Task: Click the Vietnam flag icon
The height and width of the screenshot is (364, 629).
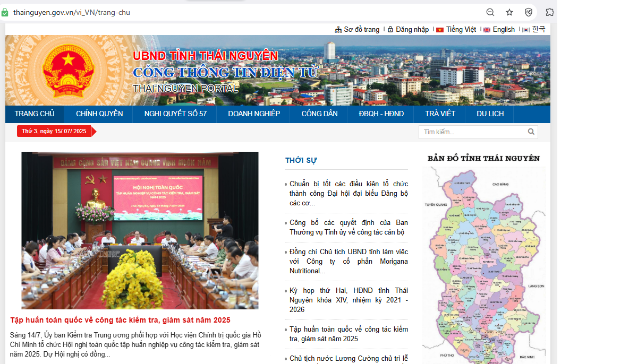Action: [440, 30]
